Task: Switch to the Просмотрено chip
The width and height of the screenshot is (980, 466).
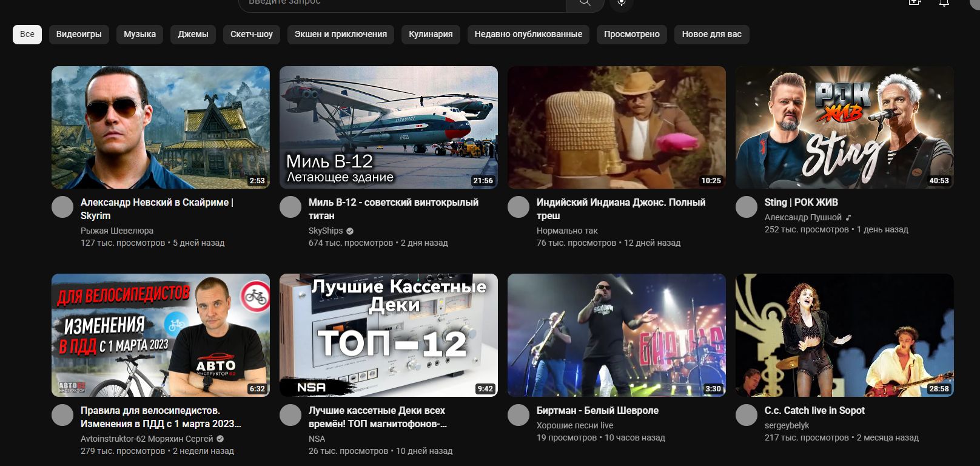Action: [x=632, y=34]
